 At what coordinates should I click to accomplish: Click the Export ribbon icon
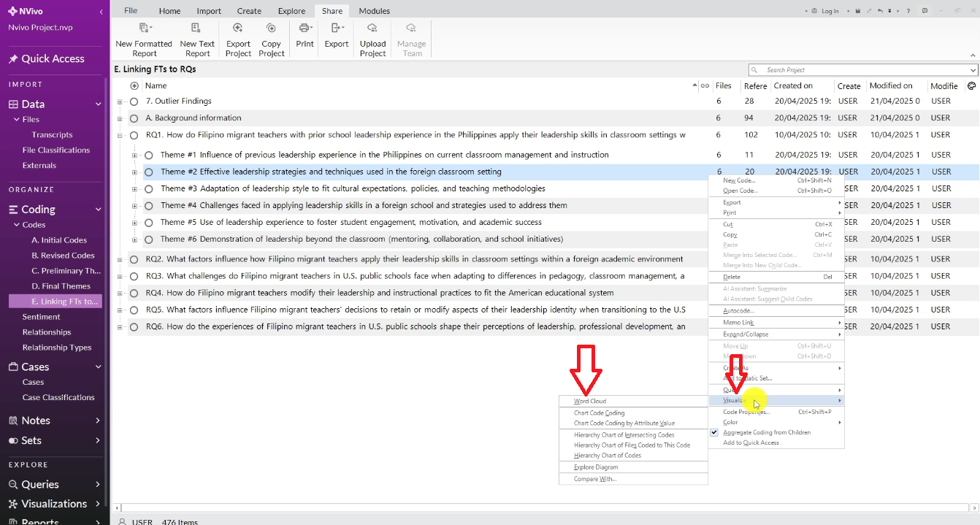tap(337, 28)
